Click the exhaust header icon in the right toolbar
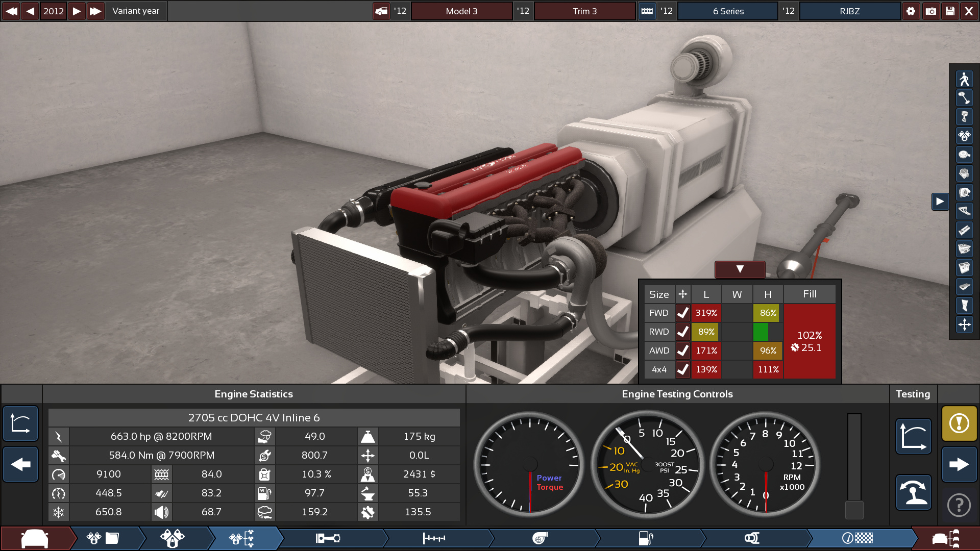 [x=964, y=211]
